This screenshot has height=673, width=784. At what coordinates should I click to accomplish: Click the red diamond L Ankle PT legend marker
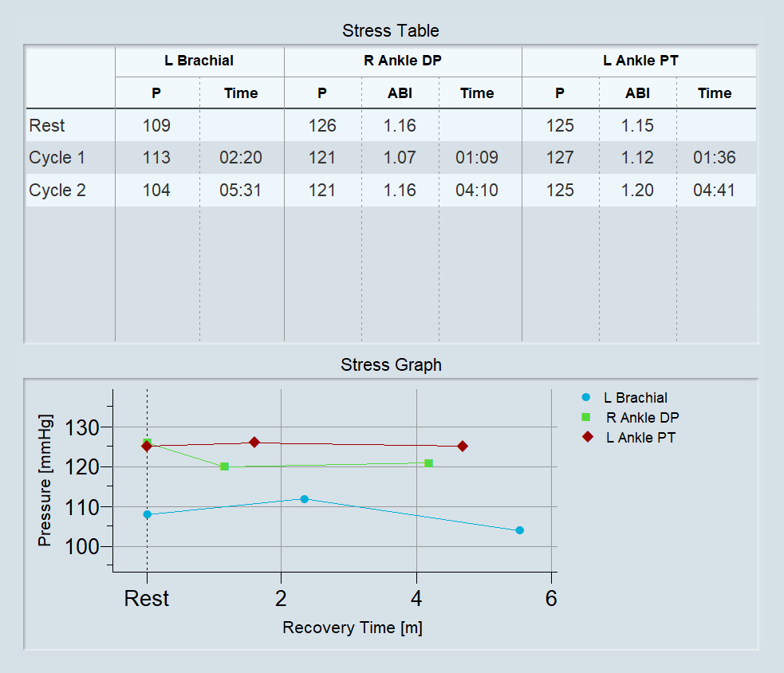click(586, 437)
